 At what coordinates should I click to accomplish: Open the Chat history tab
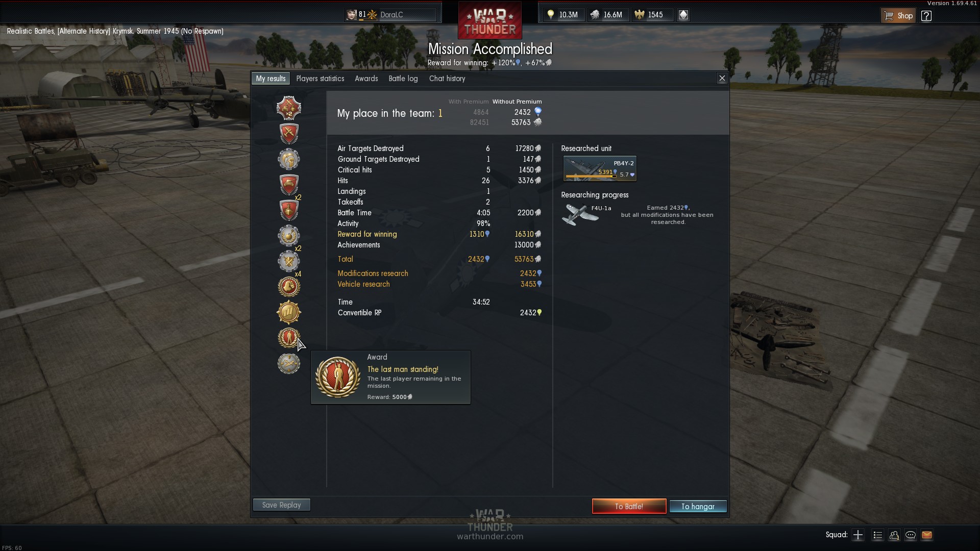[x=447, y=79]
